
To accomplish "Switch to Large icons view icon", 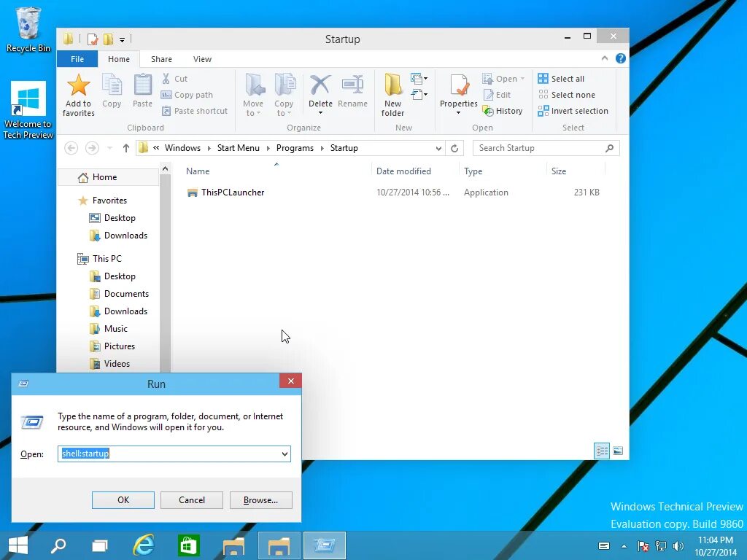I will [618, 451].
